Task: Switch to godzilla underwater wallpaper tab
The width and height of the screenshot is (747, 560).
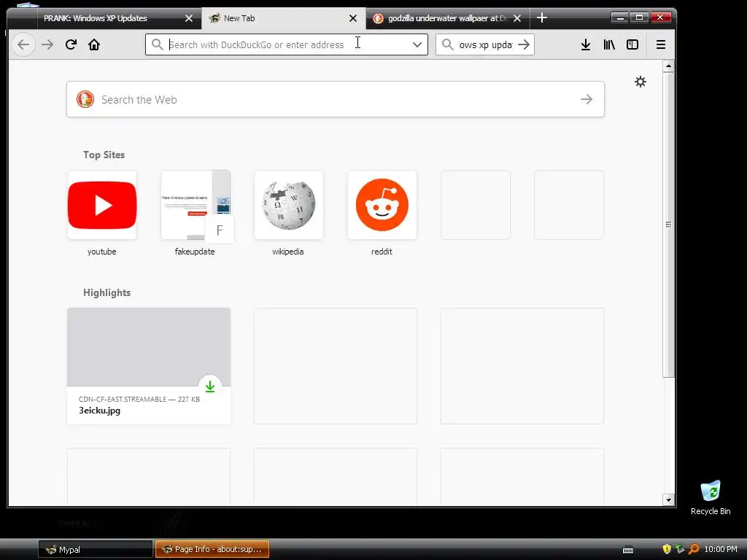Action: click(x=448, y=18)
